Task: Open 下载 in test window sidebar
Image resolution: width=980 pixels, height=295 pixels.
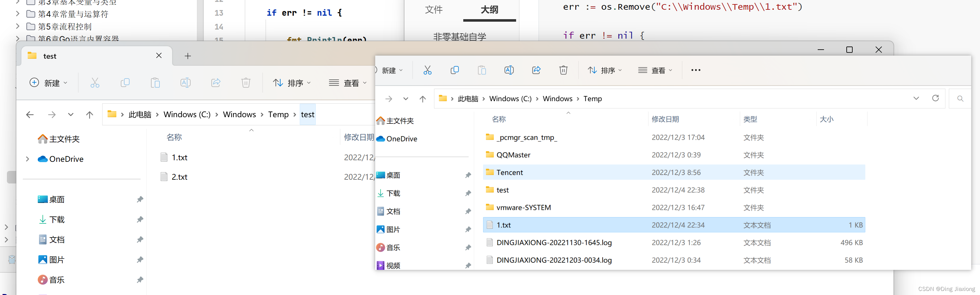Action: pyautogui.click(x=52, y=219)
